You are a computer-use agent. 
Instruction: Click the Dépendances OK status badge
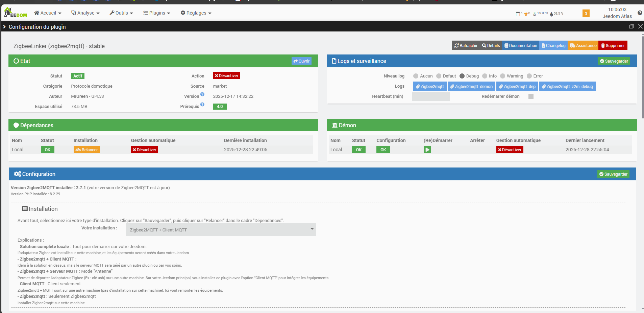pyautogui.click(x=48, y=150)
